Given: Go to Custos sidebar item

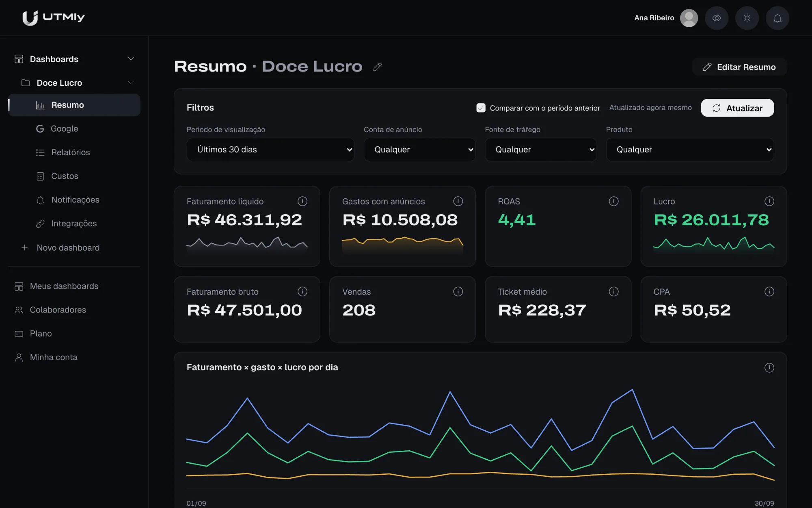Looking at the screenshot, I should tap(74, 176).
